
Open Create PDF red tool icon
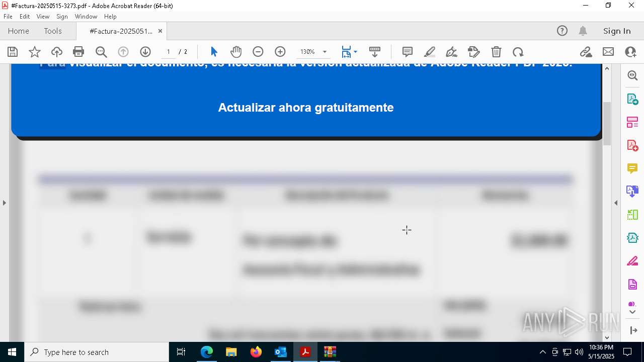[x=632, y=145]
